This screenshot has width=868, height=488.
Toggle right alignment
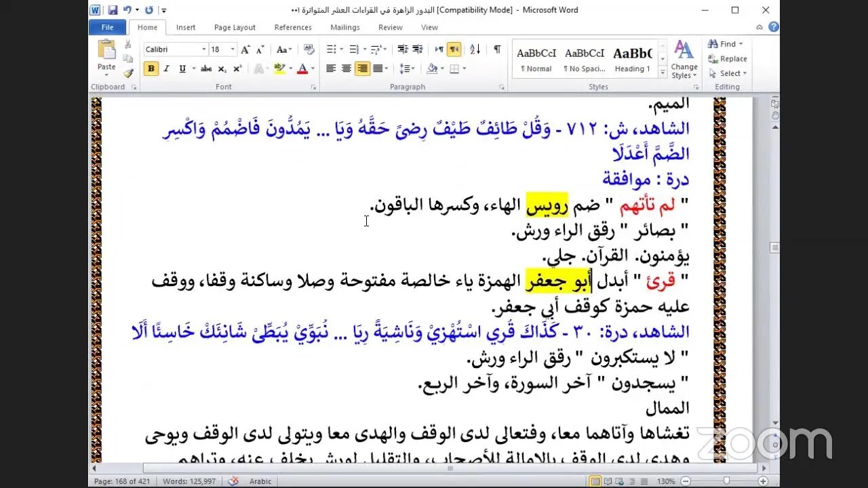(363, 68)
